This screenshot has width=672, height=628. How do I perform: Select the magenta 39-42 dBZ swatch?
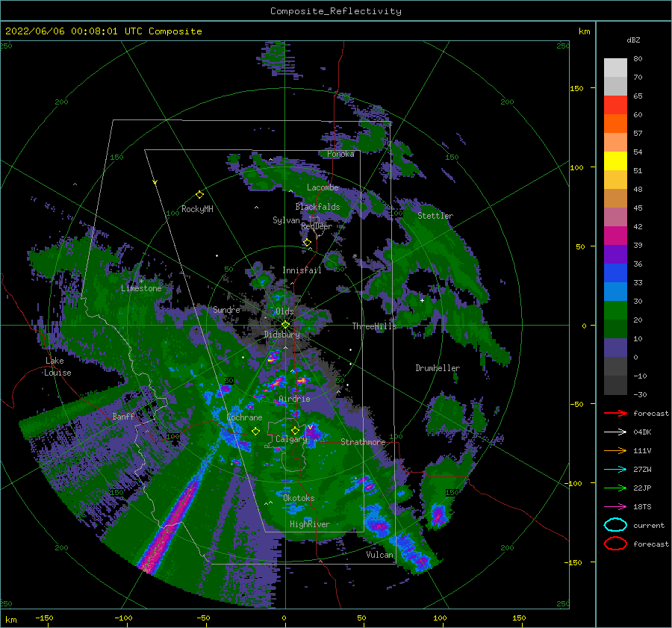click(615, 235)
